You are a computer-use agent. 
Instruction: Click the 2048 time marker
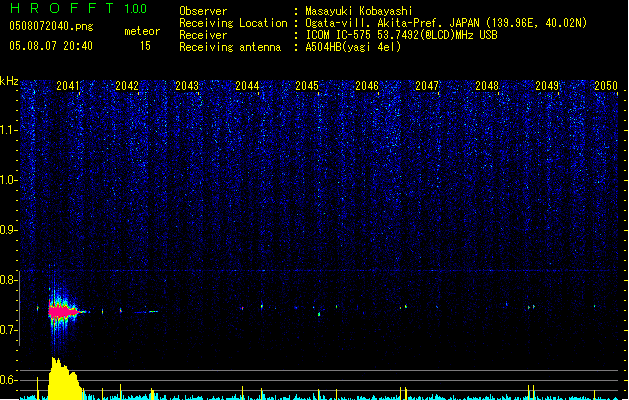click(487, 85)
